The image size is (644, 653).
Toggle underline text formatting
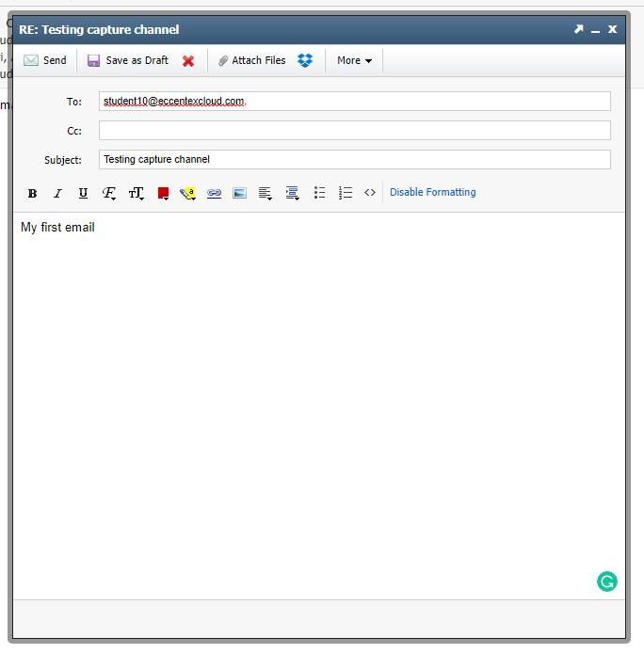point(83,193)
